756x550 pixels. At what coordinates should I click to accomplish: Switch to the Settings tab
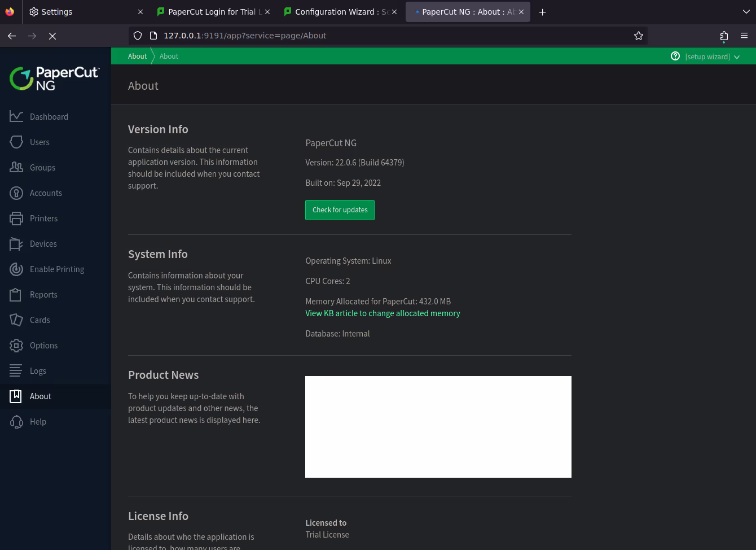[85, 12]
